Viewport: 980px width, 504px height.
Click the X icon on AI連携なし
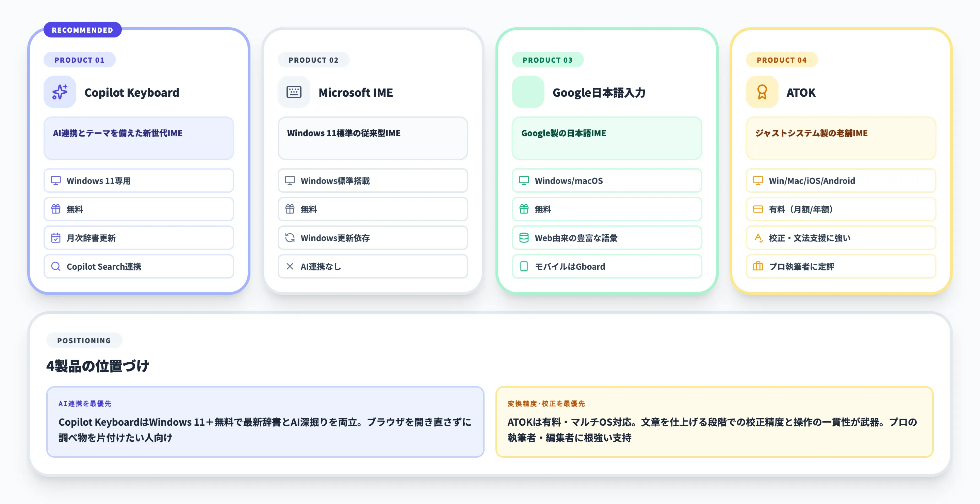(290, 266)
